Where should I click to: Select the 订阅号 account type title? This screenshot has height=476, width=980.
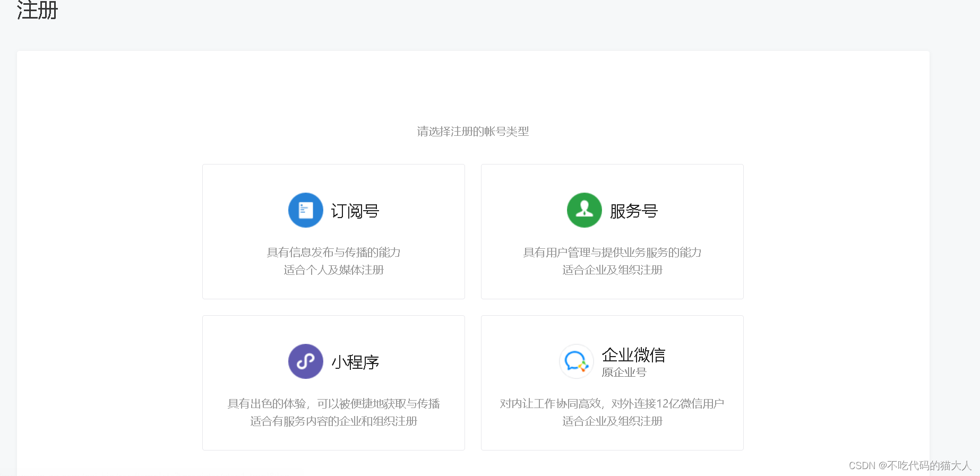coord(355,211)
